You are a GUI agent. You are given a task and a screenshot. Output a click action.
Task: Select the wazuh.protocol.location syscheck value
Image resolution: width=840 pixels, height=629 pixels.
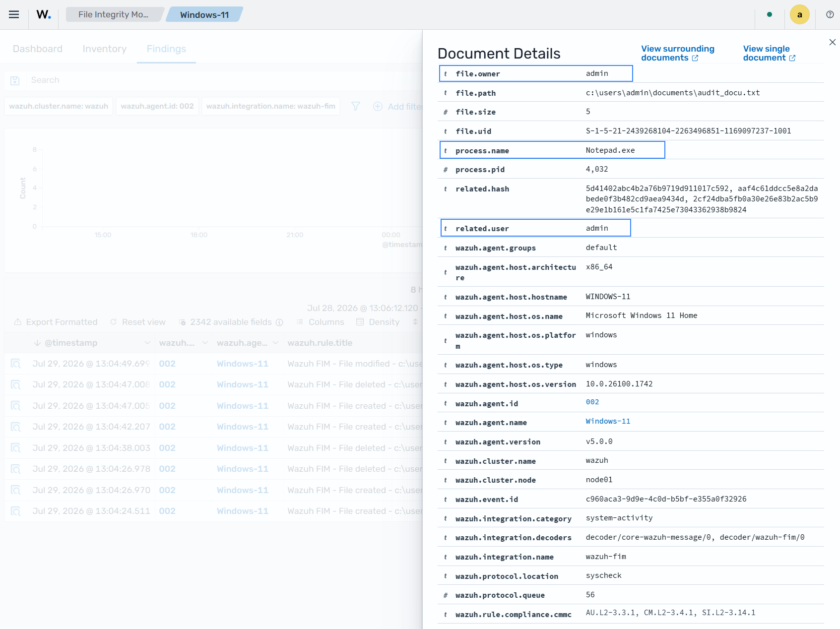point(603,575)
